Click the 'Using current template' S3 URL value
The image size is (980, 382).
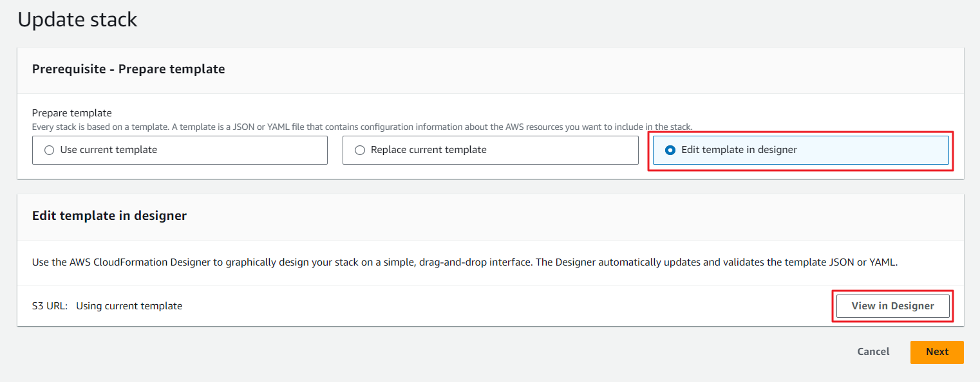(129, 306)
